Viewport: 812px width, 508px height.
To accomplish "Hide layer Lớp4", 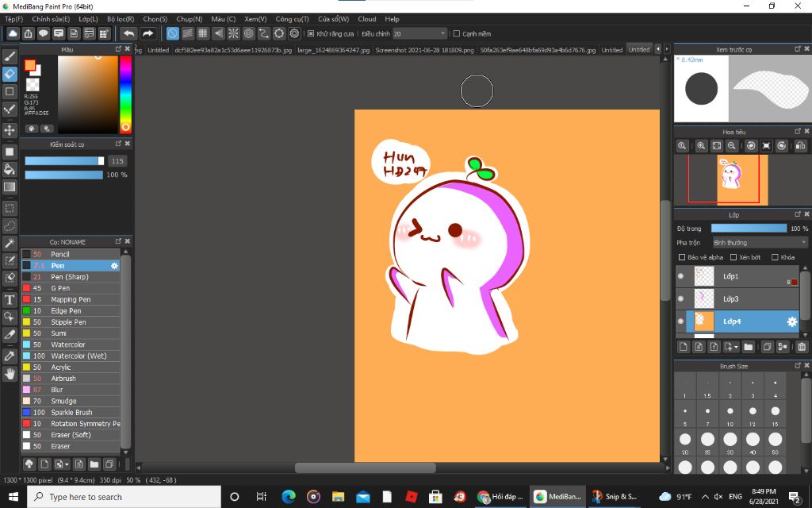I will 680,321.
